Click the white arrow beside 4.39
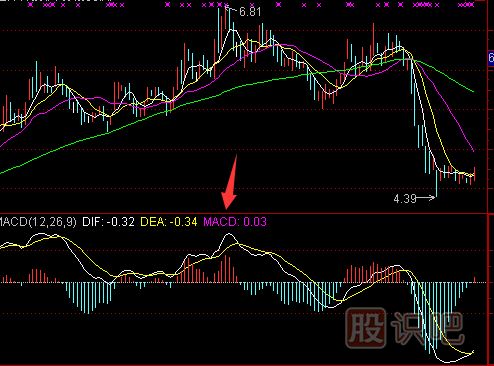Viewport: 494px width, 366px height. point(426,198)
